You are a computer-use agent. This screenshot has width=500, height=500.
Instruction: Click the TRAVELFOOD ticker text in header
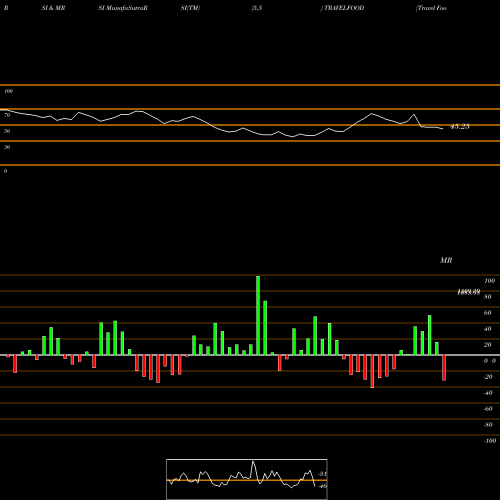[x=344, y=8]
